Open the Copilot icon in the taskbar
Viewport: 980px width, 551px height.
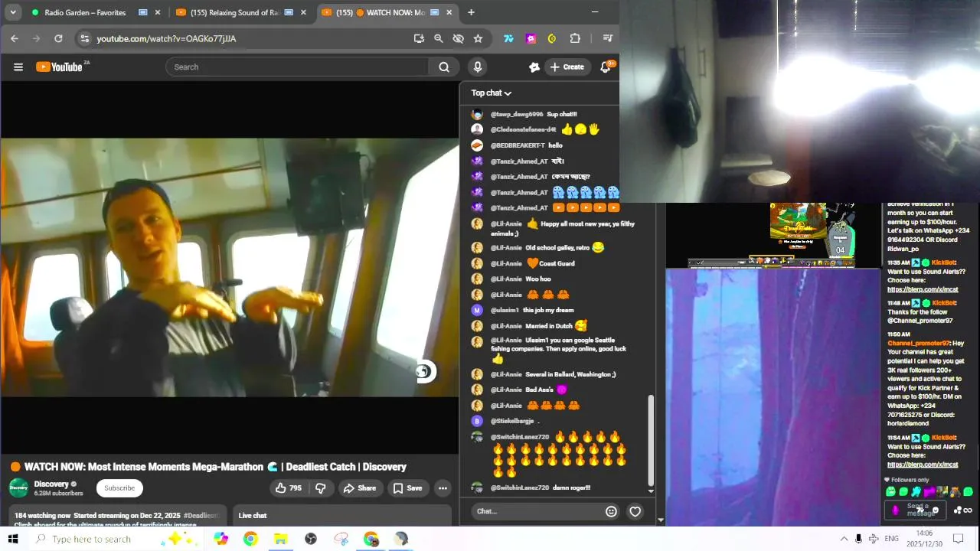click(220, 539)
